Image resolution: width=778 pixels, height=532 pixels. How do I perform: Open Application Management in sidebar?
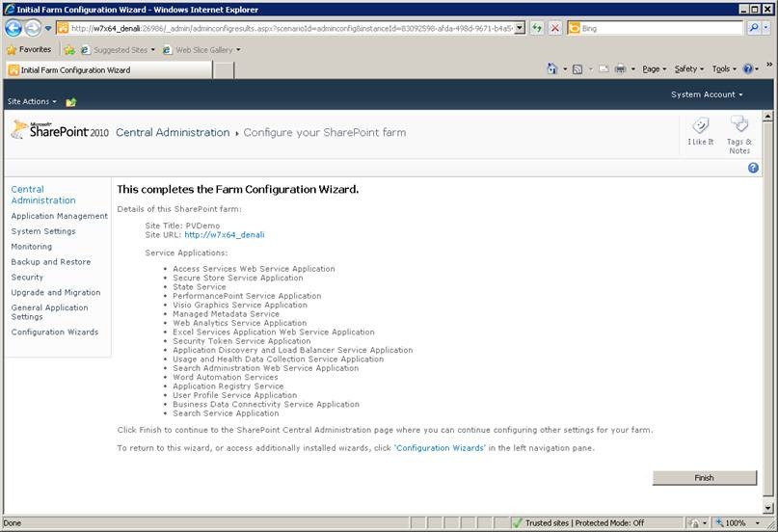[59, 216]
